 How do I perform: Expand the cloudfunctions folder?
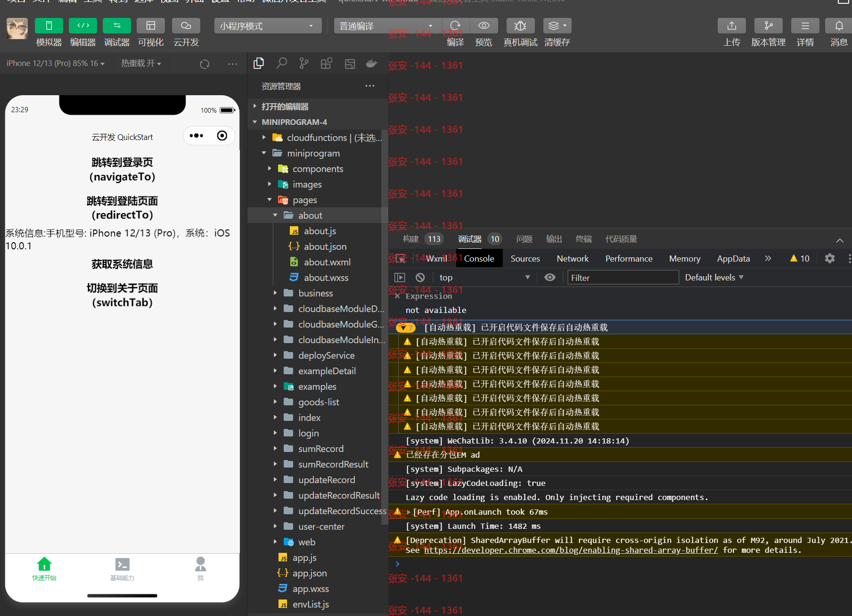(318, 138)
